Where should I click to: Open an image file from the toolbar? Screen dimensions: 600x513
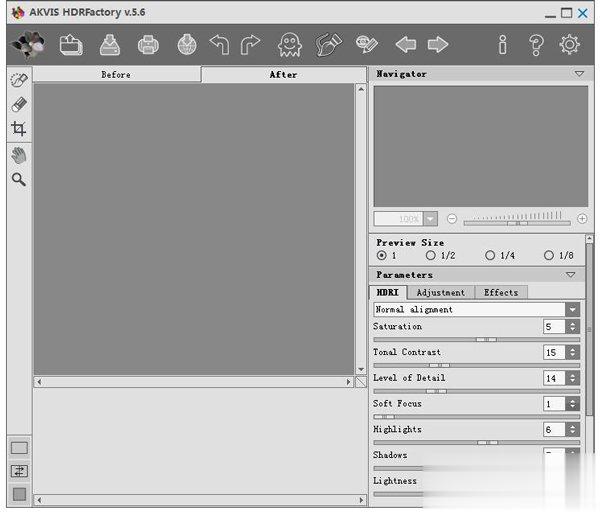71,45
